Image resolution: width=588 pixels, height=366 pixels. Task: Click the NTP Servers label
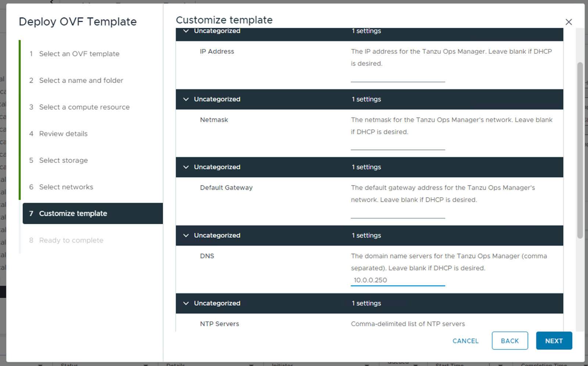[219, 324]
